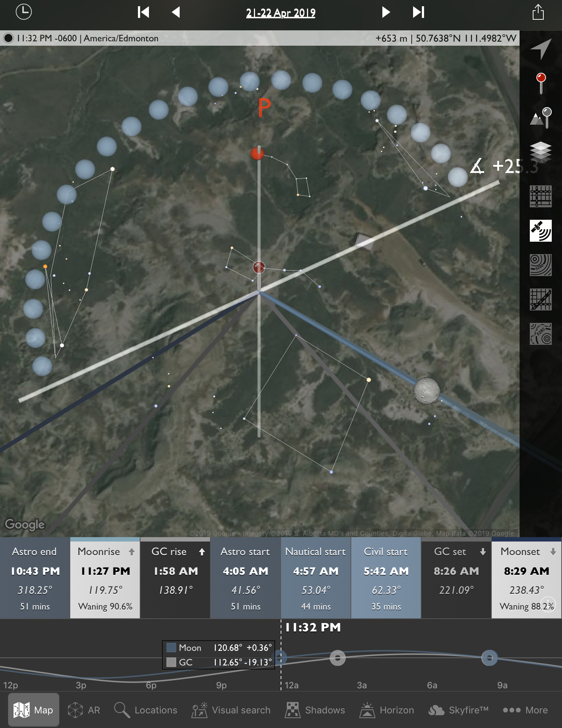Skip to previous event button
Screen dimensions: 562x728
(143, 12)
